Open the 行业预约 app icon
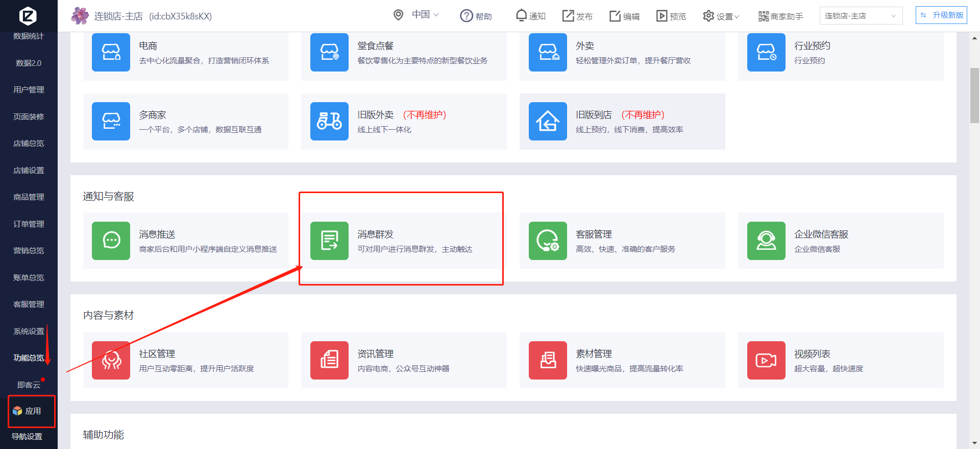This screenshot has height=449, width=980. tap(766, 52)
